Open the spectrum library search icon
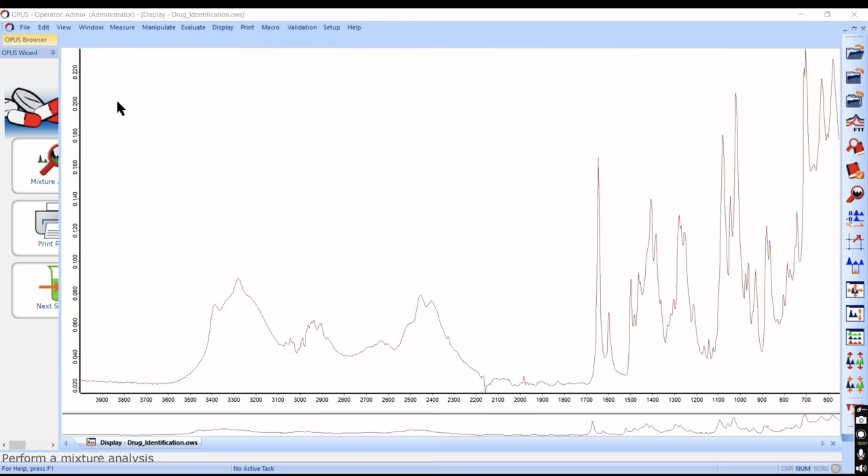Screen dimensions: 868x476 click(854, 147)
